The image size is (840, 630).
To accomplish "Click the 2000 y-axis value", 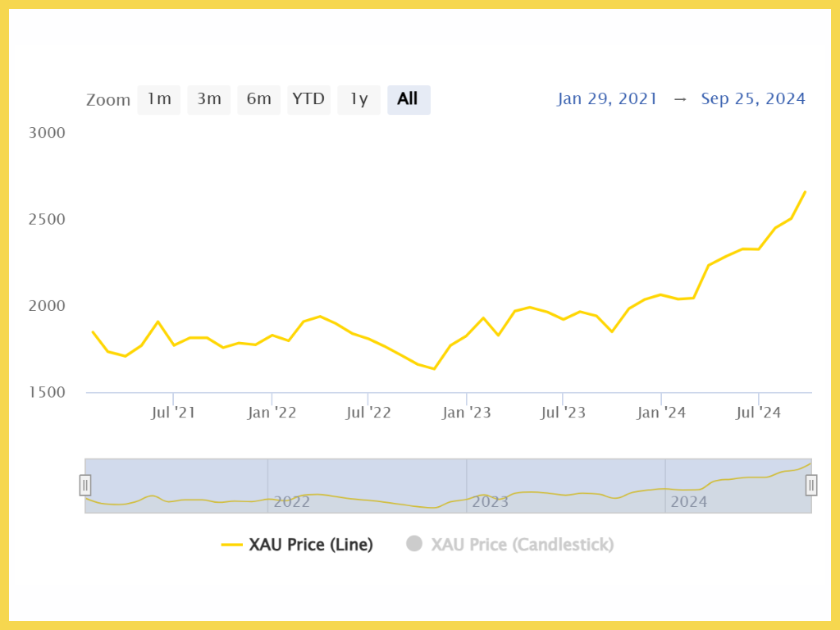I will click(47, 306).
